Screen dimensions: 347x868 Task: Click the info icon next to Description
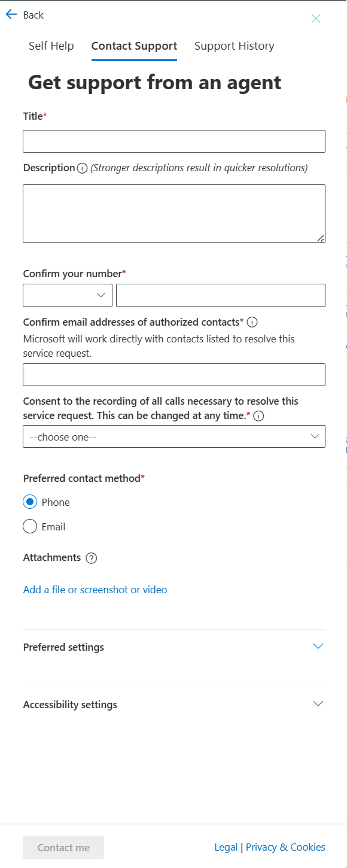coord(82,168)
